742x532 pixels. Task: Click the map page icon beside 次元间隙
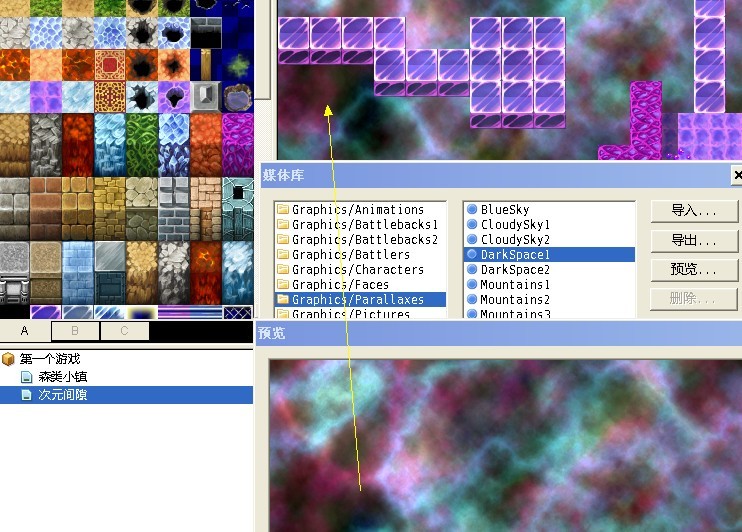coord(26,395)
